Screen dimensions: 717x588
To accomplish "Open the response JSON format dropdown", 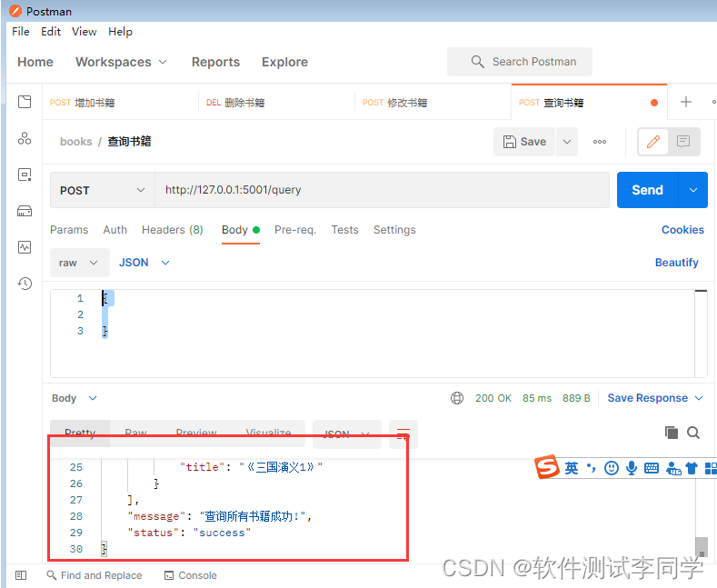I will 346,434.
